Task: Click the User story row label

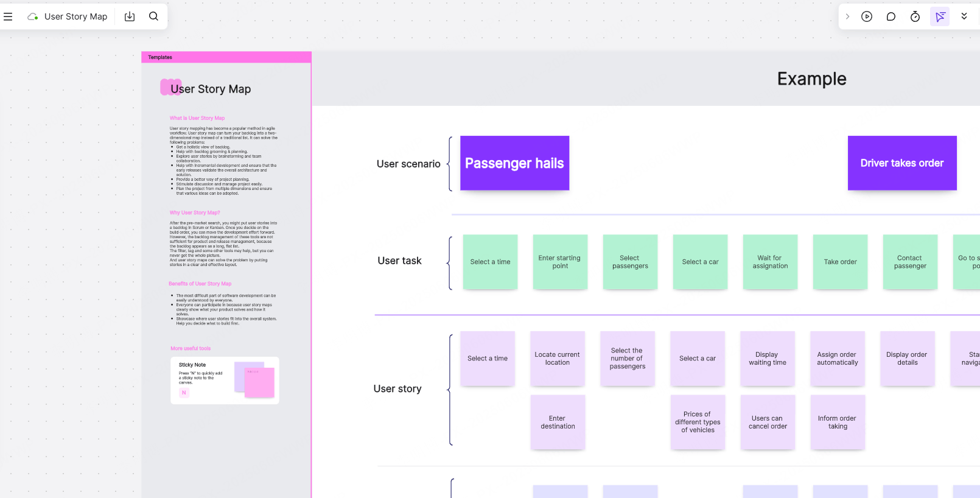Action: [397, 388]
